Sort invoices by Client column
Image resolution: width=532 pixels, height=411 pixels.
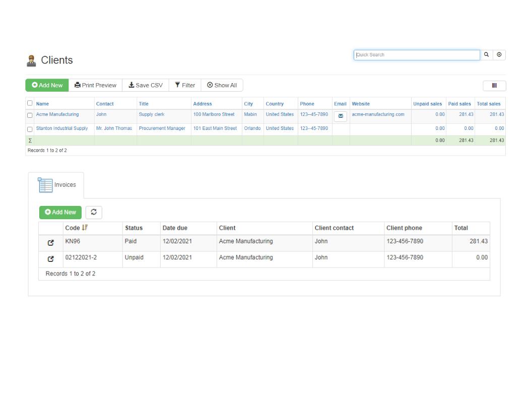[x=227, y=228]
